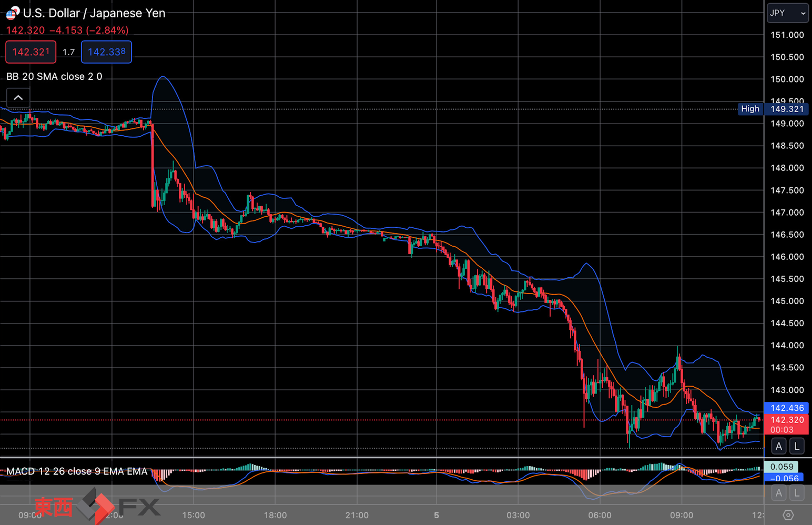Click the U.S. Dollar / Japanese Yen title
The width and height of the screenshot is (812, 525).
pos(94,13)
